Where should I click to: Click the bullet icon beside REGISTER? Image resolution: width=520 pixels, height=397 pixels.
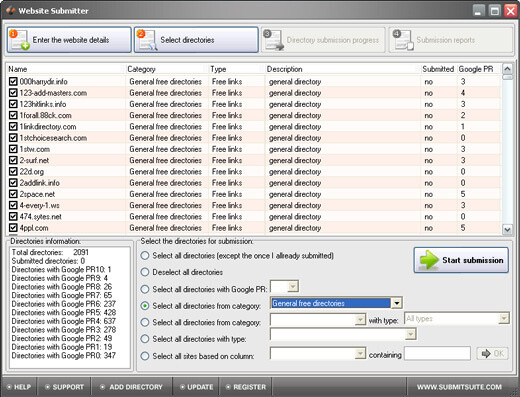click(228, 387)
